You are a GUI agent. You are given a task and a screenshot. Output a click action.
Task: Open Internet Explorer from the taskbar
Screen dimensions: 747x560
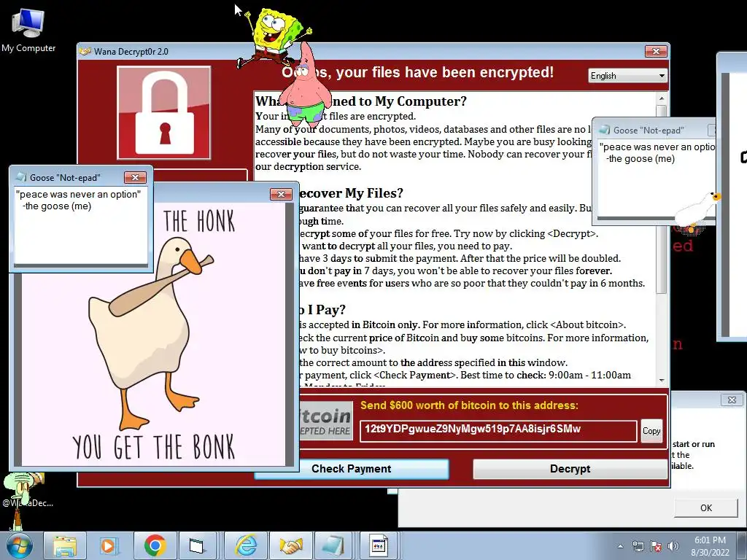tap(247, 546)
